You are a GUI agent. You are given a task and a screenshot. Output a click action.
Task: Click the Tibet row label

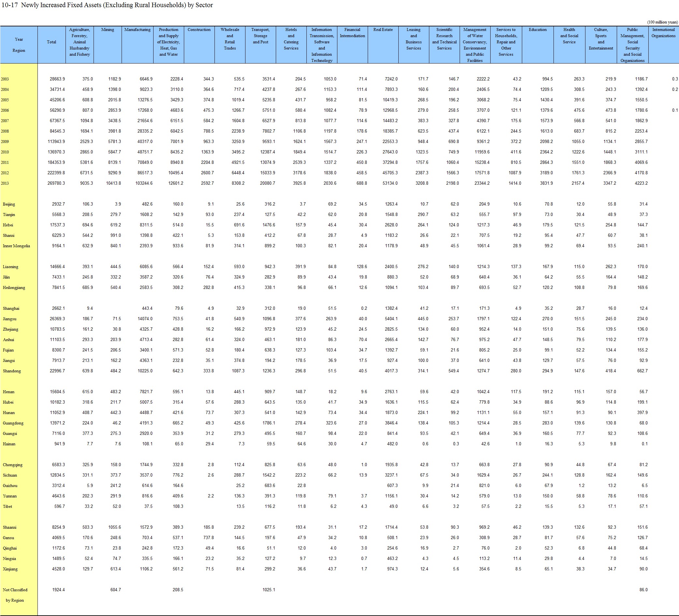coord(7,507)
